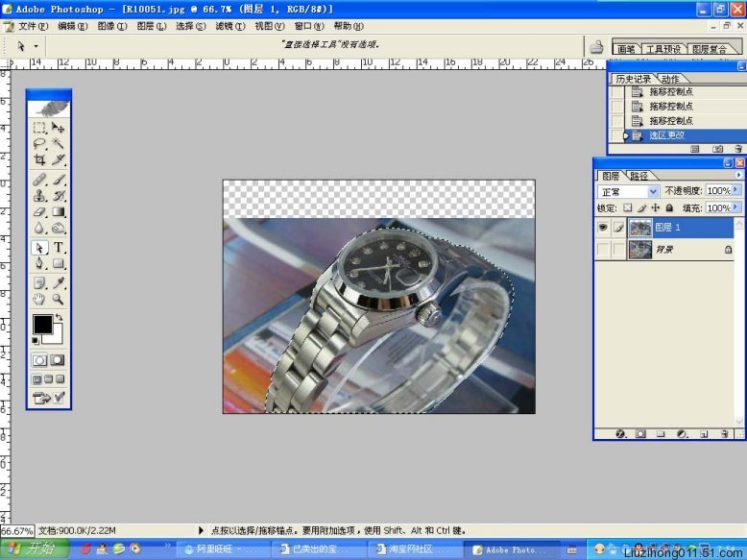The height and width of the screenshot is (560, 747).
Task: Select the Magic Wand tool
Action: click(x=59, y=143)
